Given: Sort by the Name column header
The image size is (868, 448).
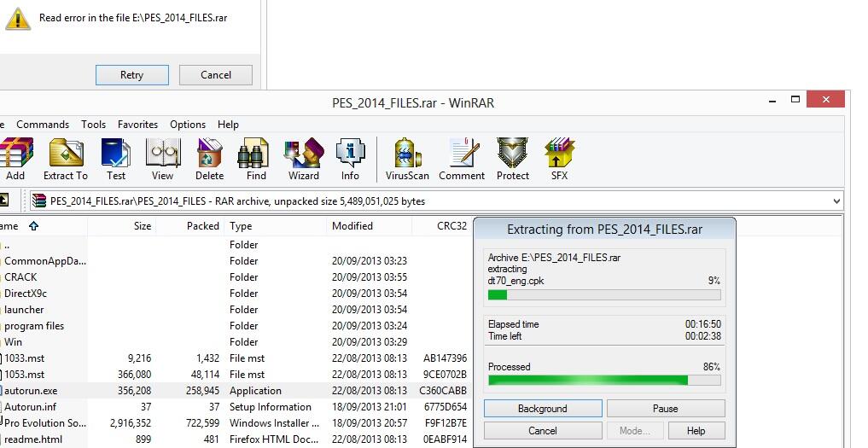Looking at the screenshot, I should (44, 226).
